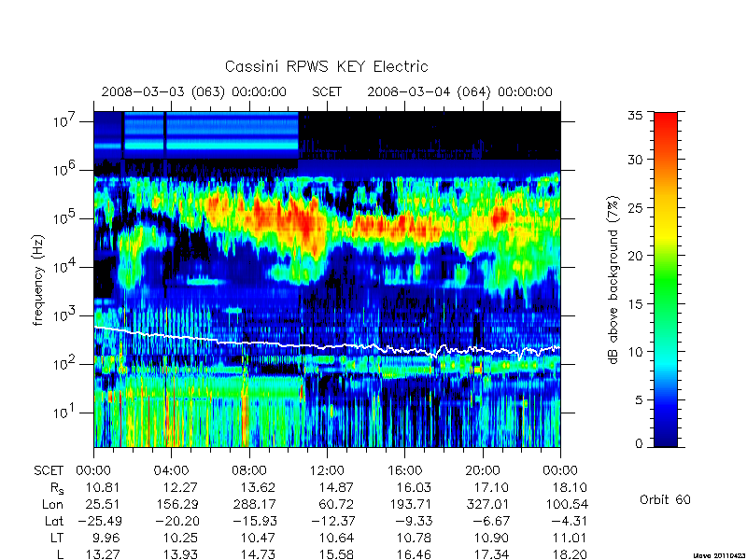Screen dimensions: 747x560
Task: Click the 12:00 time axis label
Action: coord(326,471)
